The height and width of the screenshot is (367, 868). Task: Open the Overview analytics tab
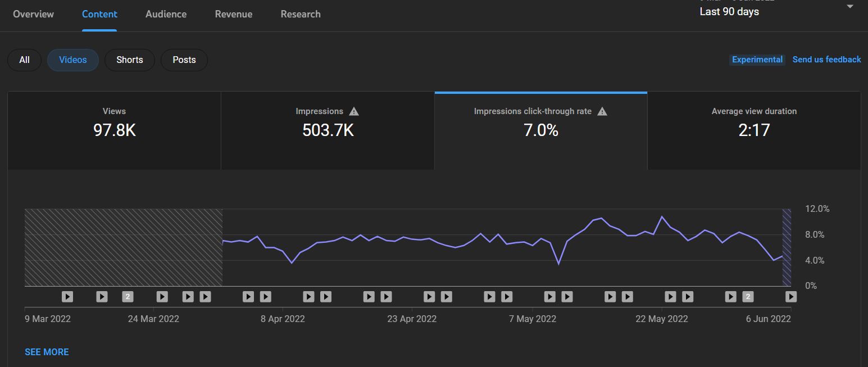click(33, 14)
